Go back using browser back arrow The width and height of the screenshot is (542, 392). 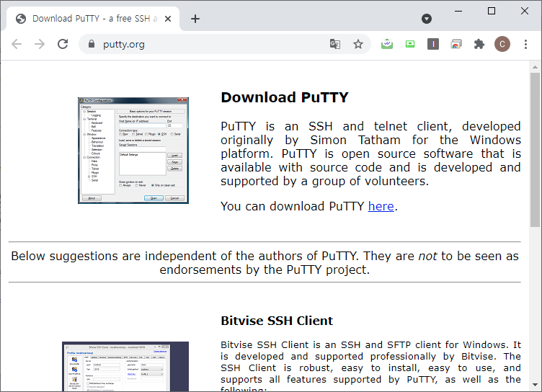[x=17, y=44]
